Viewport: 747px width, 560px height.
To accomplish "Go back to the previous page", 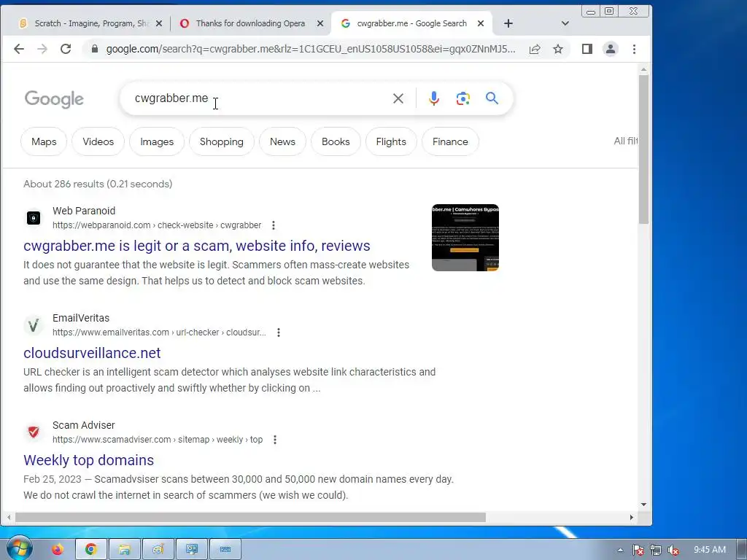I will (x=18, y=49).
